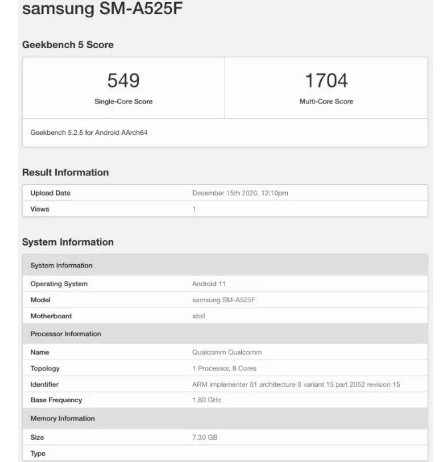Select the date 'December 15th 2020, 12:10pm'

point(240,193)
